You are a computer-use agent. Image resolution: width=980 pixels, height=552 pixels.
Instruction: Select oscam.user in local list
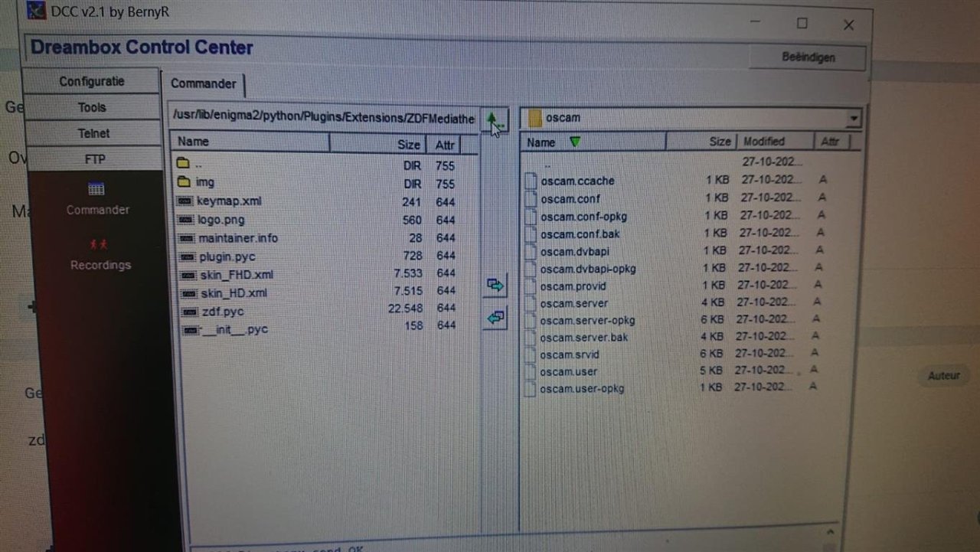pos(568,372)
